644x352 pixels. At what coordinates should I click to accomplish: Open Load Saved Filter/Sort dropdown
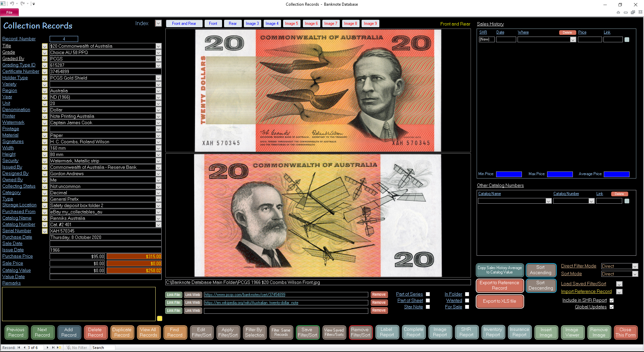coord(620,284)
